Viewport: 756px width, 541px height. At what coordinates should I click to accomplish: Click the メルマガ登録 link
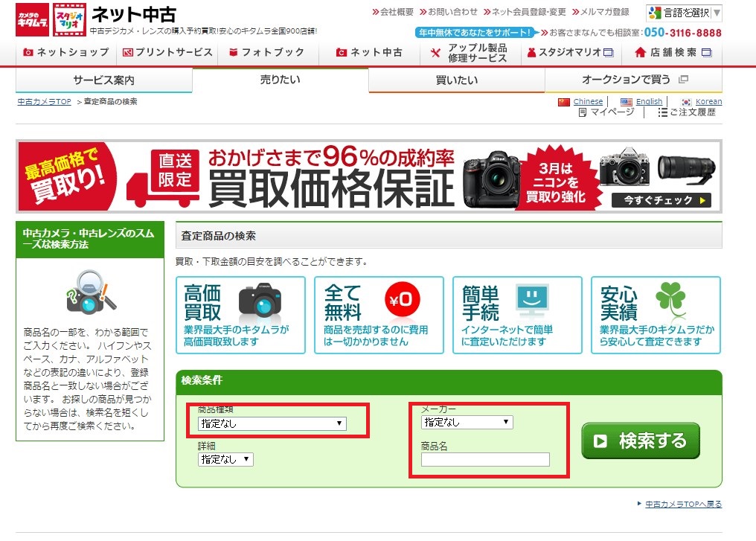click(x=600, y=12)
